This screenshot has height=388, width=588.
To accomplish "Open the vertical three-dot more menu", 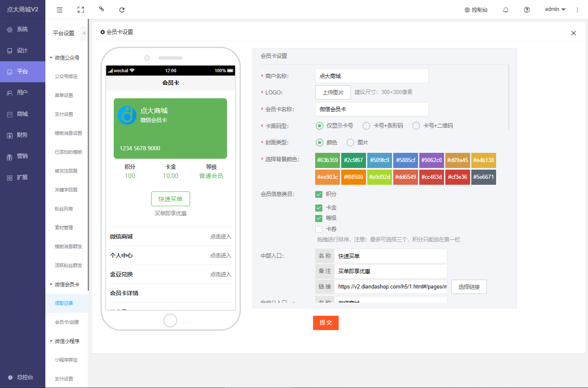I will coord(577,10).
